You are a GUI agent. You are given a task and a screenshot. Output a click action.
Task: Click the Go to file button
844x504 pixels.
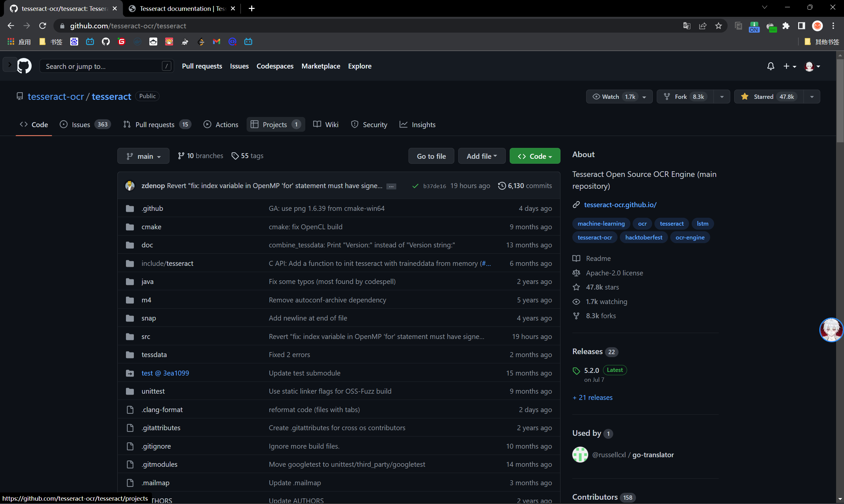click(x=431, y=156)
